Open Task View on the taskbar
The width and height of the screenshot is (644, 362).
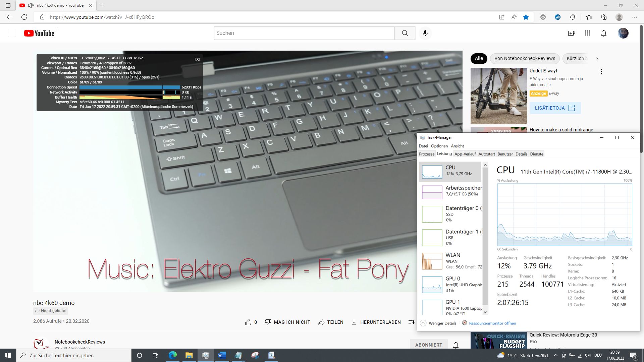coord(156,355)
